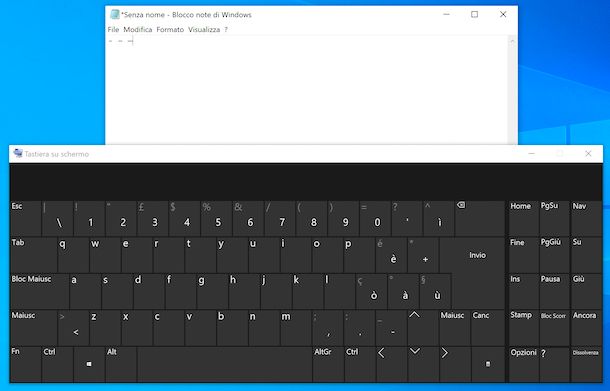The height and width of the screenshot is (391, 610).
Task: Toggle the Alt key
Action: click(121, 364)
